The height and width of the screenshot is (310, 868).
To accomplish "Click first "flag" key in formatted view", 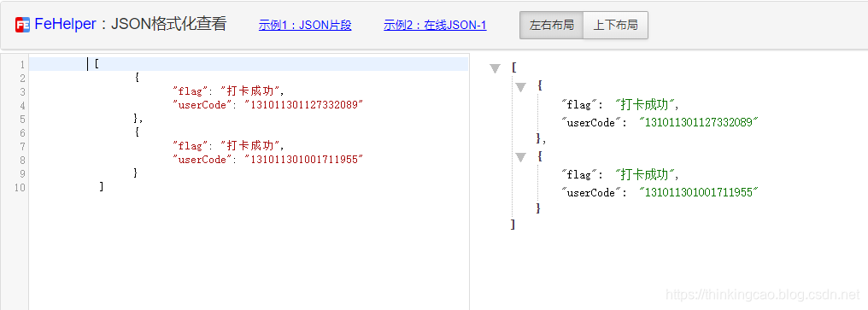I will pyautogui.click(x=580, y=105).
